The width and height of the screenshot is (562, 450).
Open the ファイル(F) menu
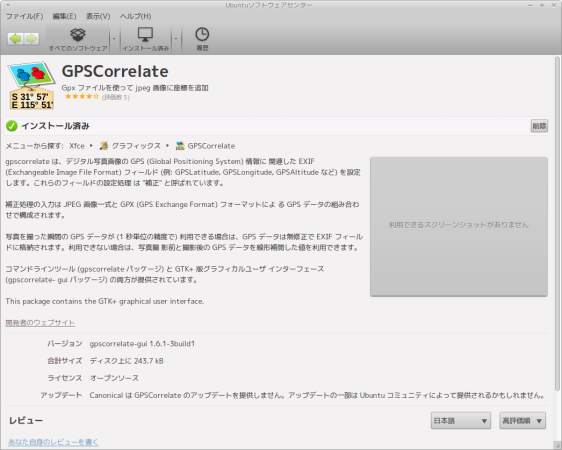click(24, 16)
